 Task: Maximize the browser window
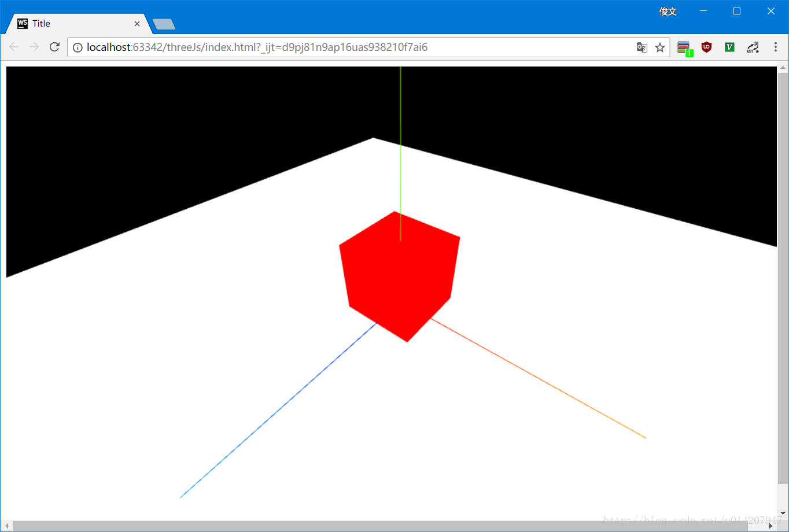[x=737, y=11]
